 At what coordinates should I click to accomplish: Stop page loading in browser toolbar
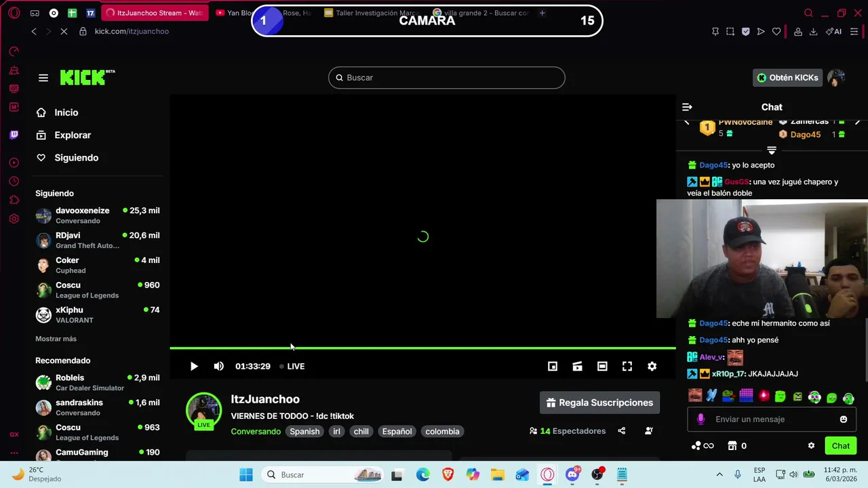[x=64, y=31]
